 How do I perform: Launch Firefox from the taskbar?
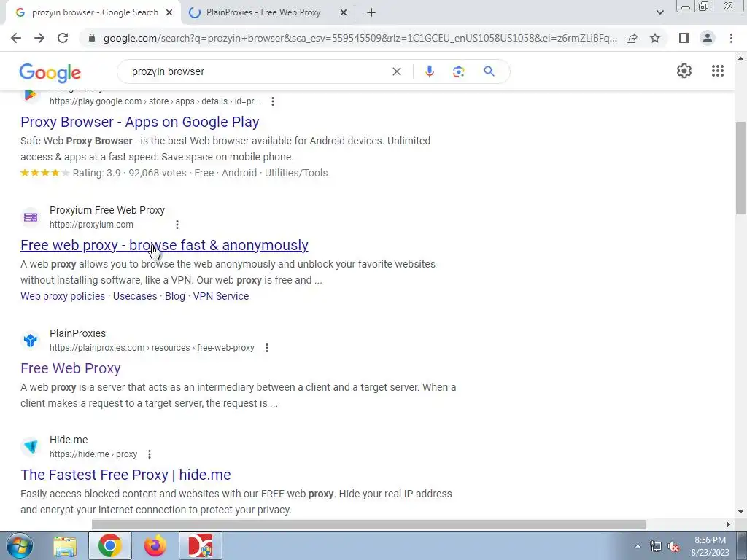click(155, 546)
